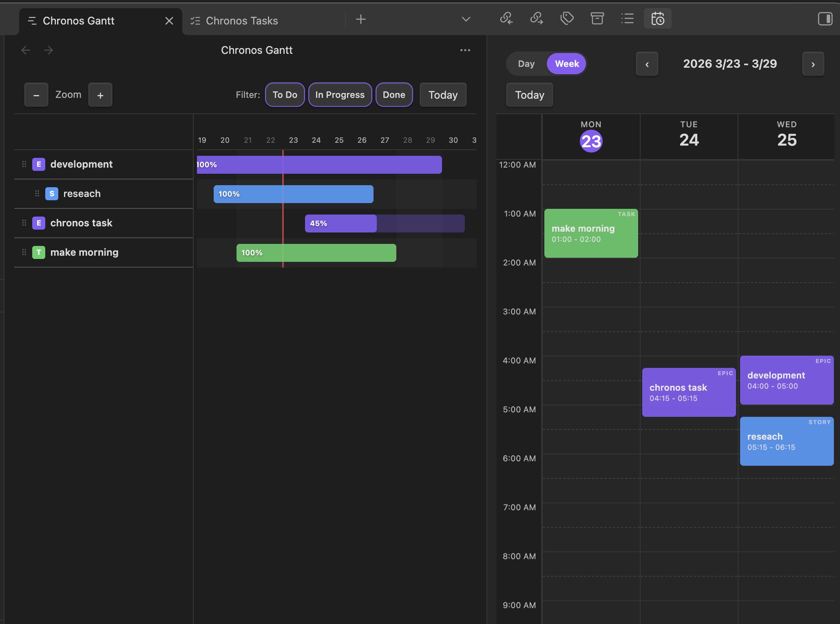The height and width of the screenshot is (624, 840).
Task: Go to next week with right chevron
Action: 813,64
